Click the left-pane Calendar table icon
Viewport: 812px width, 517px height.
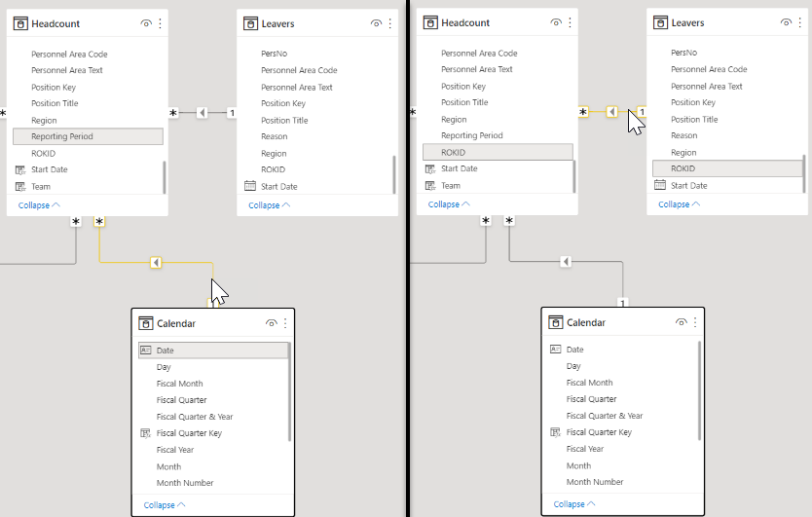pos(146,323)
